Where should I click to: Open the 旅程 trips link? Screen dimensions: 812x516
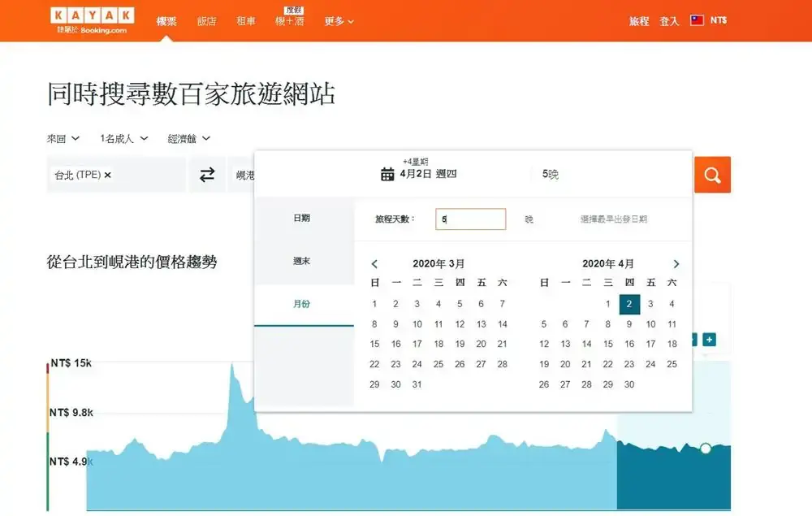tap(639, 21)
